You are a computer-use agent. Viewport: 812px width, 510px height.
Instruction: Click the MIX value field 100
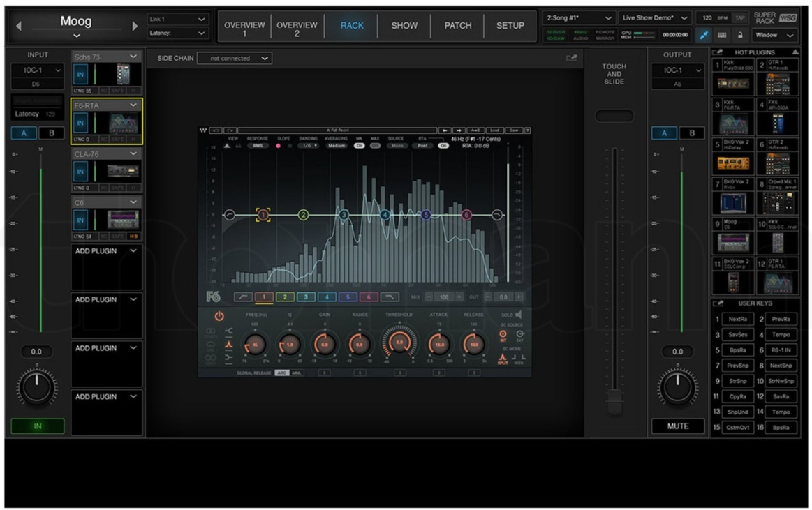tap(444, 297)
